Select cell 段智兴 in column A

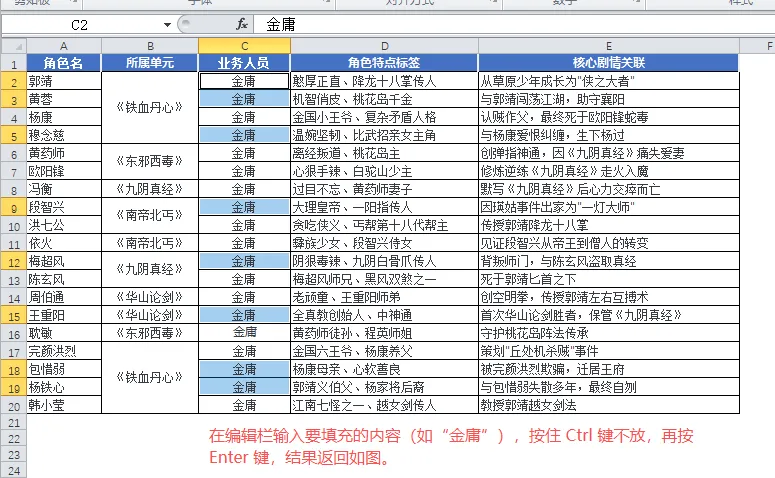coord(64,207)
